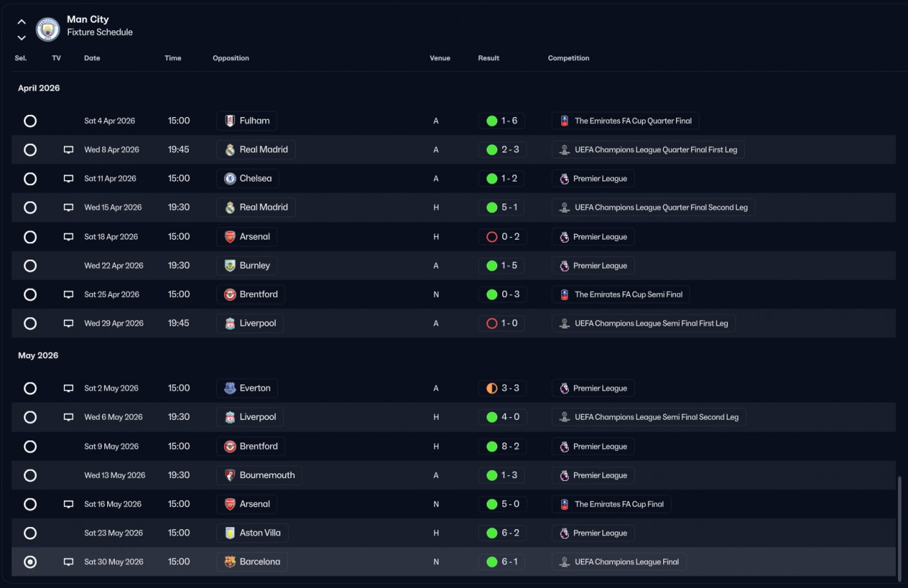Click the TV icon for Barcelona fixture

click(69, 562)
